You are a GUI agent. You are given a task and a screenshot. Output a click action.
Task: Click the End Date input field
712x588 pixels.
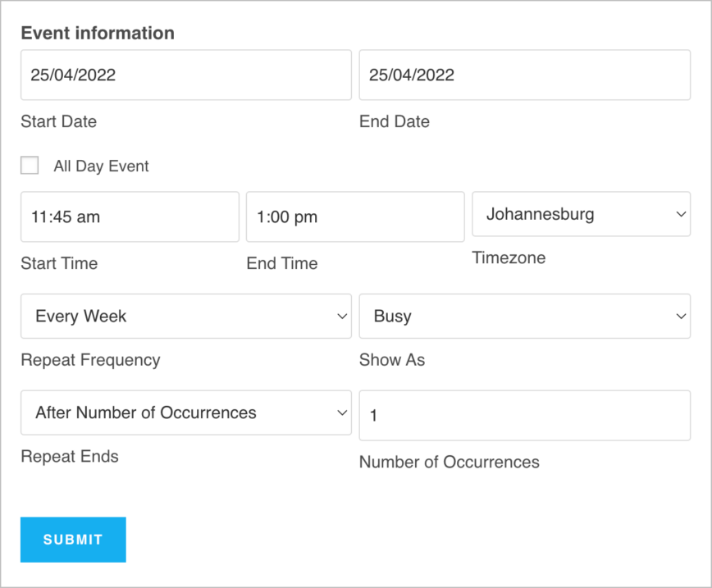click(525, 75)
